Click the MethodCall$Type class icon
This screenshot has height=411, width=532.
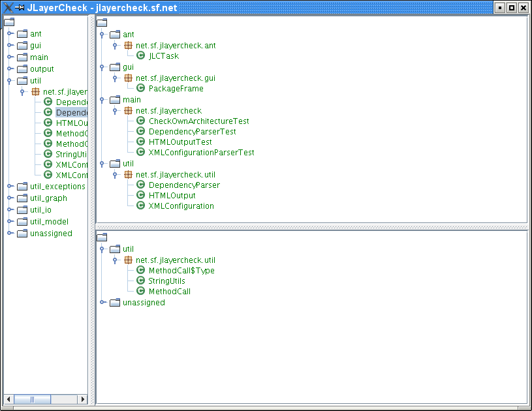pyautogui.click(x=141, y=270)
